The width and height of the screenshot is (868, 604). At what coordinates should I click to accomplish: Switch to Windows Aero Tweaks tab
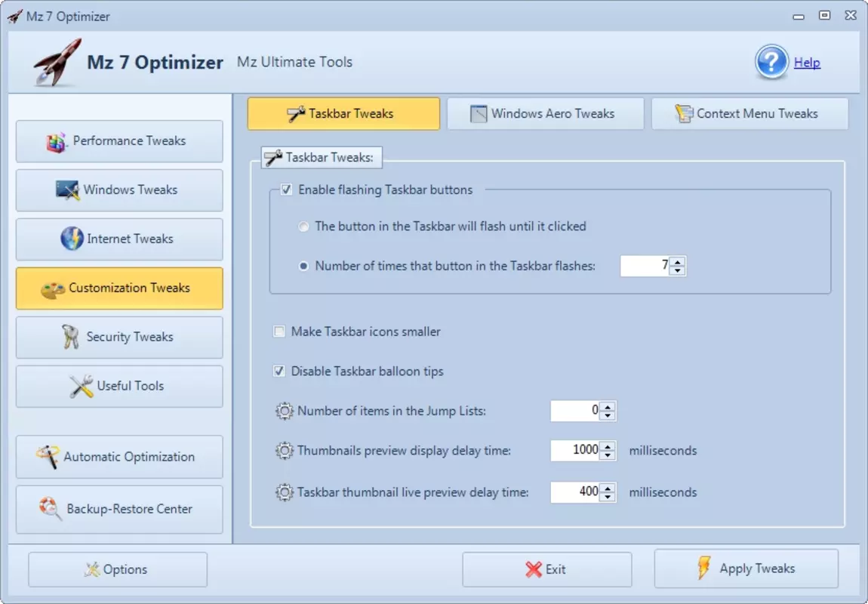[x=545, y=113]
